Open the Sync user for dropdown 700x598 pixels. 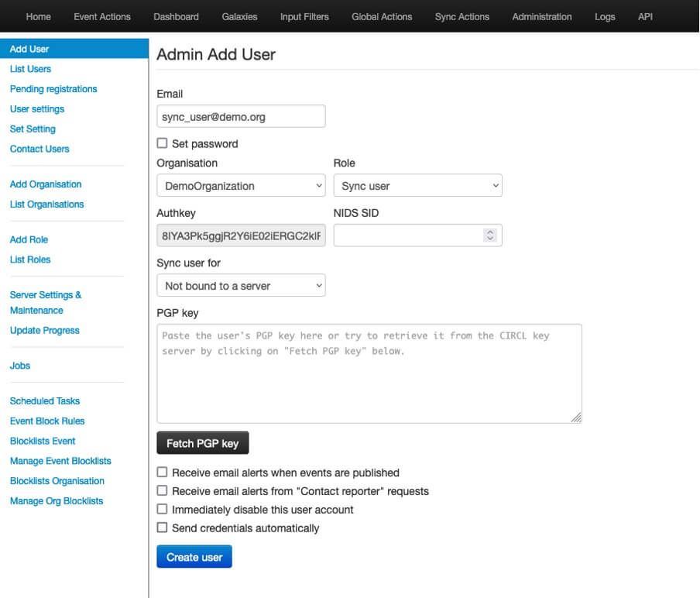pos(241,286)
